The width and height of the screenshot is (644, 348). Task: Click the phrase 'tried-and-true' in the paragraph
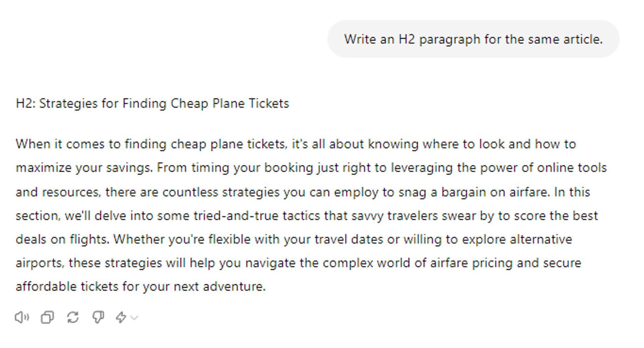pyautogui.click(x=236, y=215)
